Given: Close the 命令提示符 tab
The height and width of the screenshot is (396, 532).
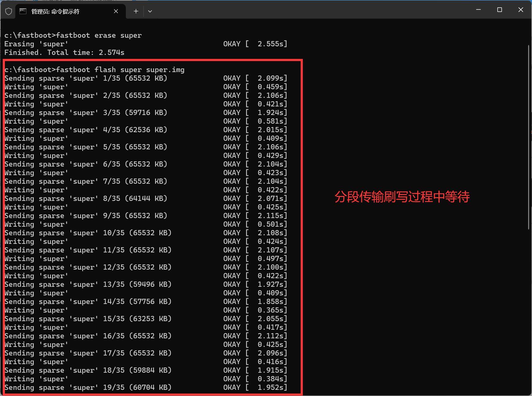Looking at the screenshot, I should [x=116, y=11].
